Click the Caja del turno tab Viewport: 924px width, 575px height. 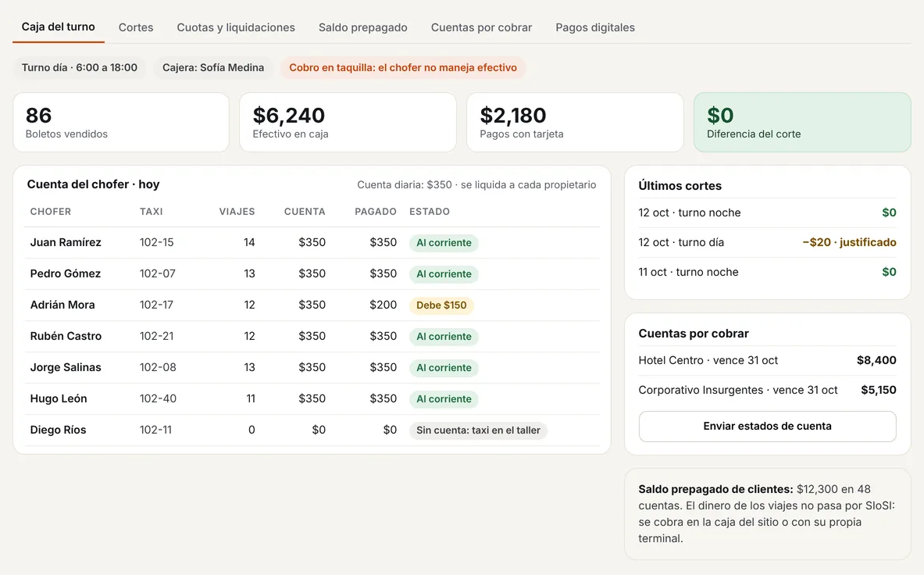click(59, 27)
